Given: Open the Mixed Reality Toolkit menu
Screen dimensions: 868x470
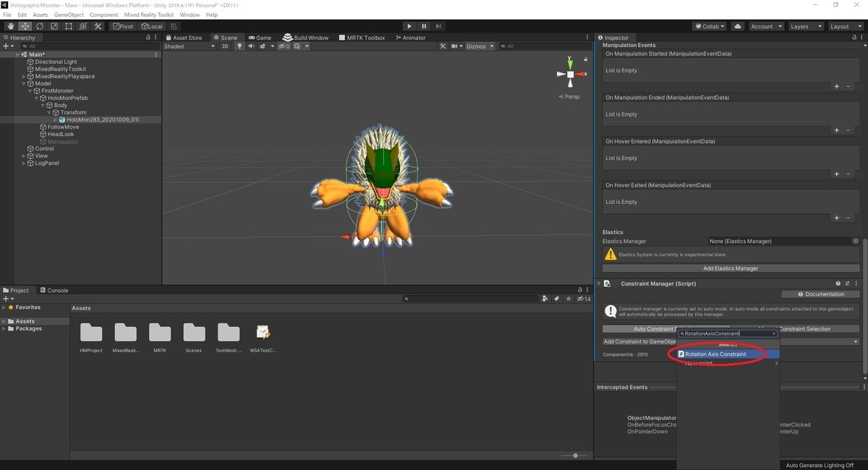Looking at the screenshot, I should pos(149,14).
